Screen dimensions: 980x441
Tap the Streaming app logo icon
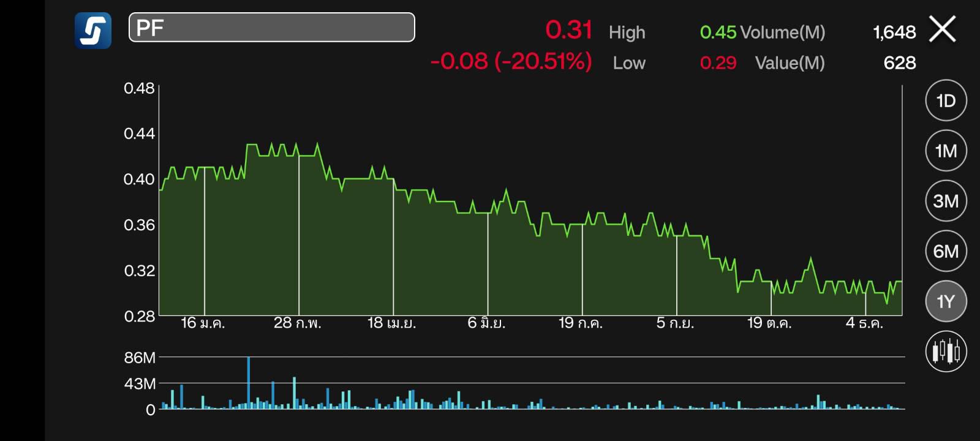pos(93,30)
